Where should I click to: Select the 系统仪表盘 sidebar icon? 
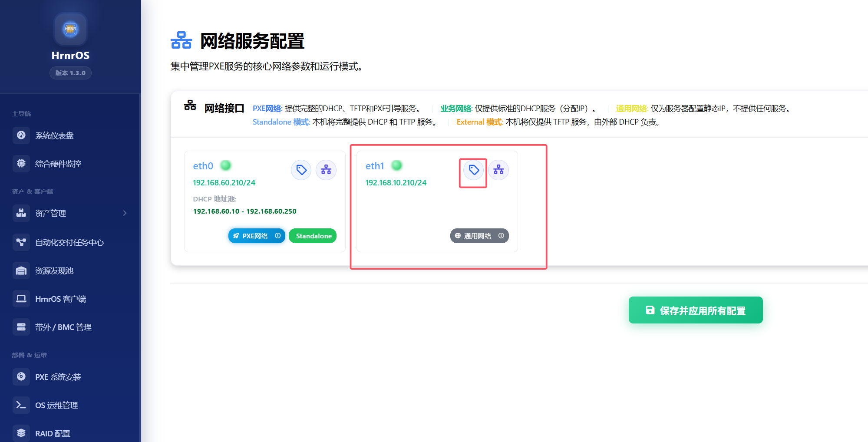(x=21, y=135)
